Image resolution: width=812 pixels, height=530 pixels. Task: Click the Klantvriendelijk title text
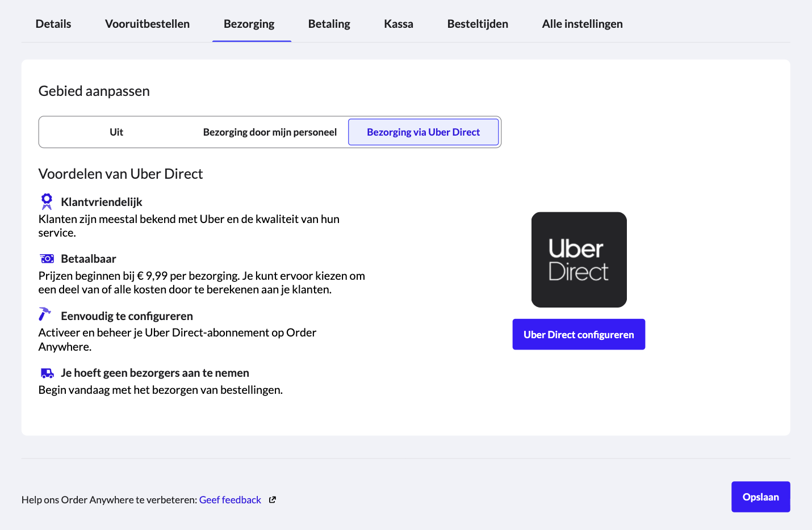click(102, 202)
